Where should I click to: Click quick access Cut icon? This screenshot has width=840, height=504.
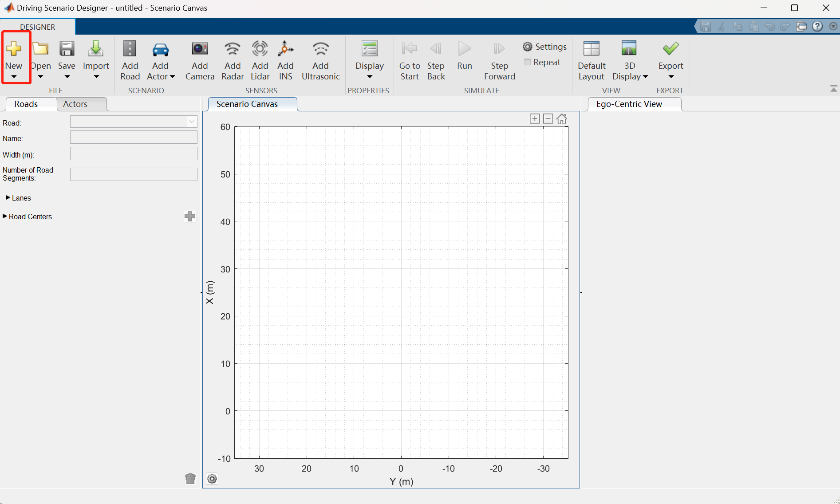(x=722, y=27)
